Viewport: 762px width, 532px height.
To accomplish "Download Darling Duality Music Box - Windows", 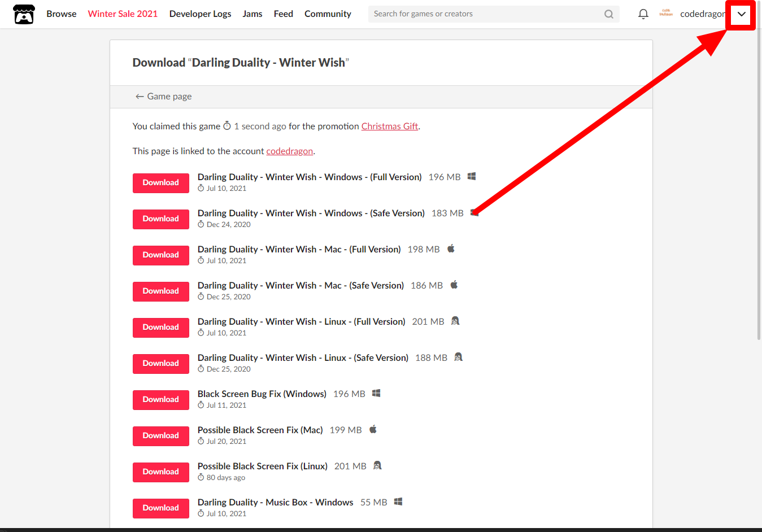I will point(161,508).
